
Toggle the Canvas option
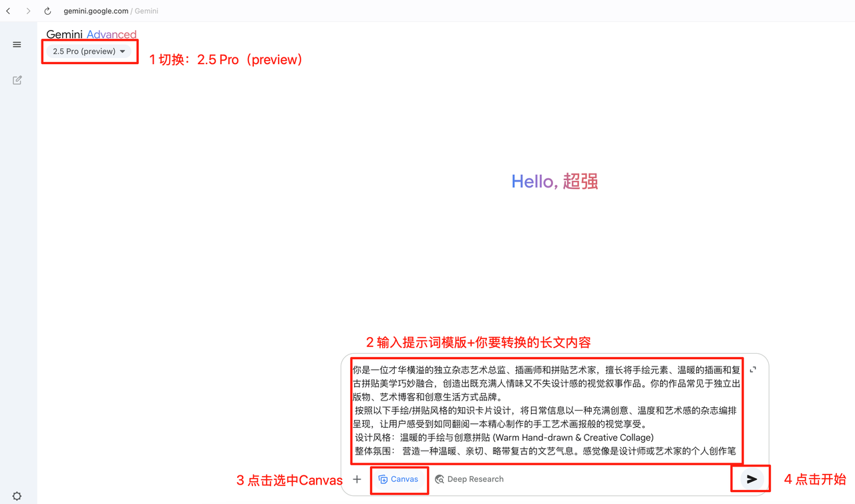pos(398,479)
